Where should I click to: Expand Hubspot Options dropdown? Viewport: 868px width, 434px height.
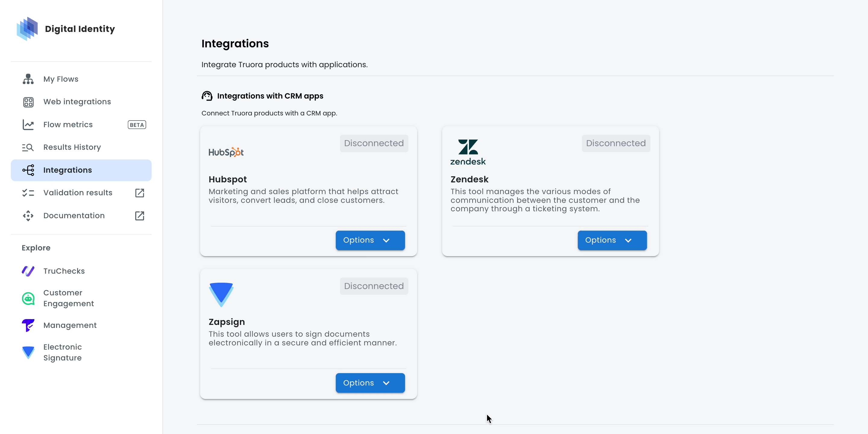[x=370, y=240]
